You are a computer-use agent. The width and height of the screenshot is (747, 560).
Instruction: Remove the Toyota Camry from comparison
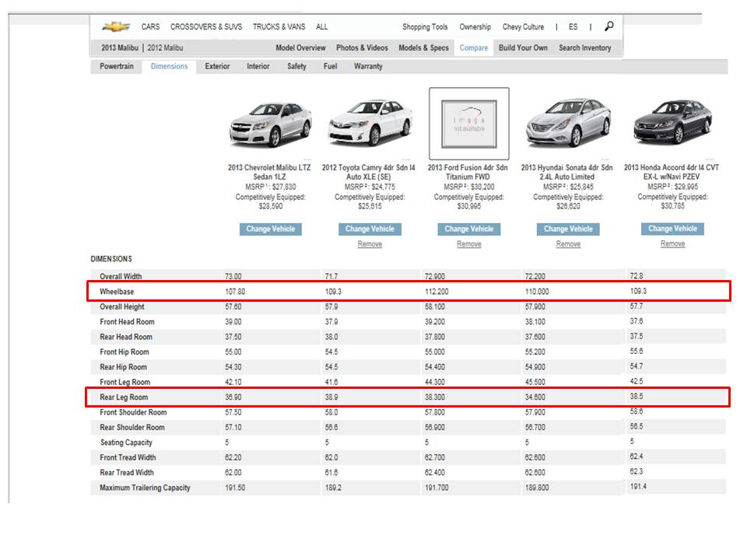[x=370, y=244]
